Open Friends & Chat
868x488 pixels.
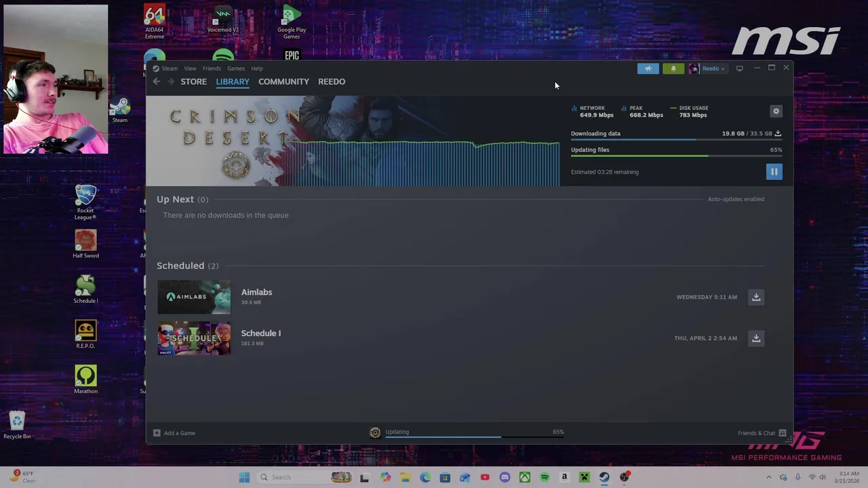tap(762, 433)
